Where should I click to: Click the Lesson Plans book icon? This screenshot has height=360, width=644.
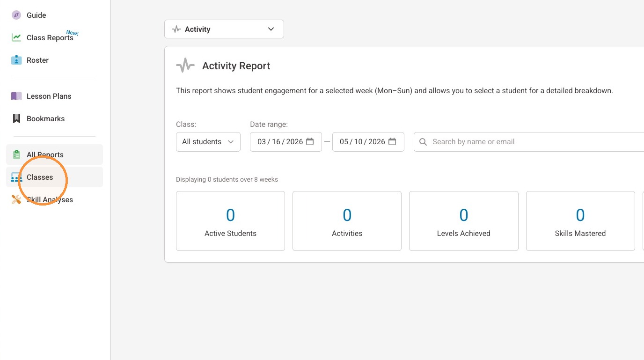pos(16,96)
